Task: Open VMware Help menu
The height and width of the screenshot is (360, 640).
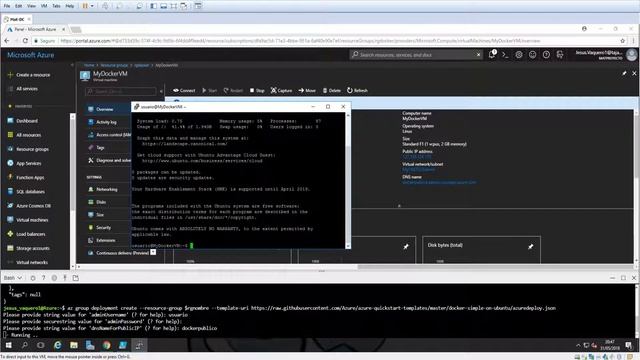Action: point(70,6)
